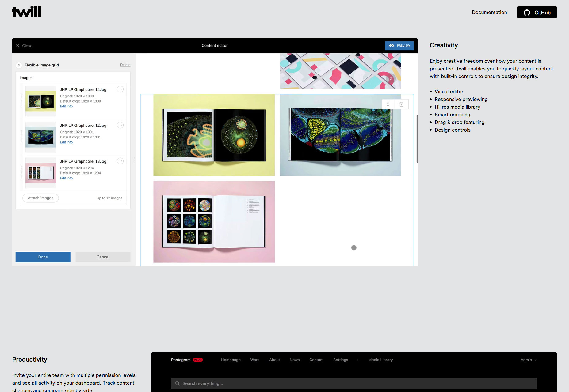Click the Done button
Image resolution: width=569 pixels, height=392 pixels.
[x=43, y=257]
